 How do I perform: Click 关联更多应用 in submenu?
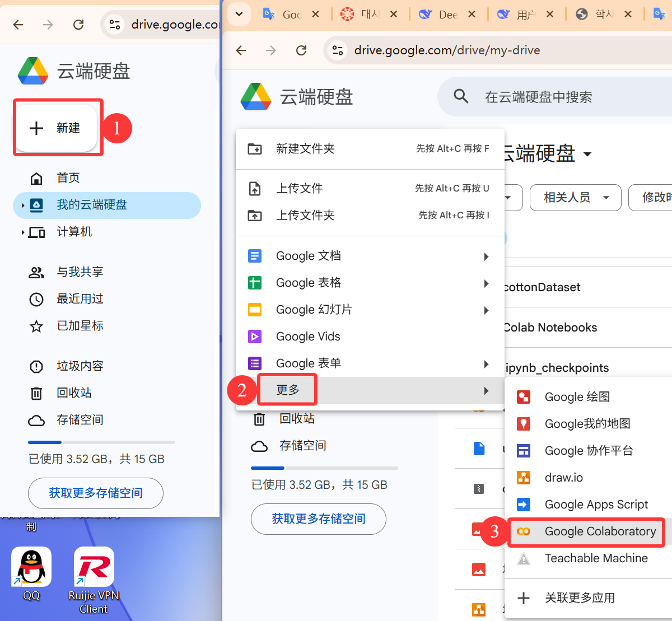coord(588,598)
